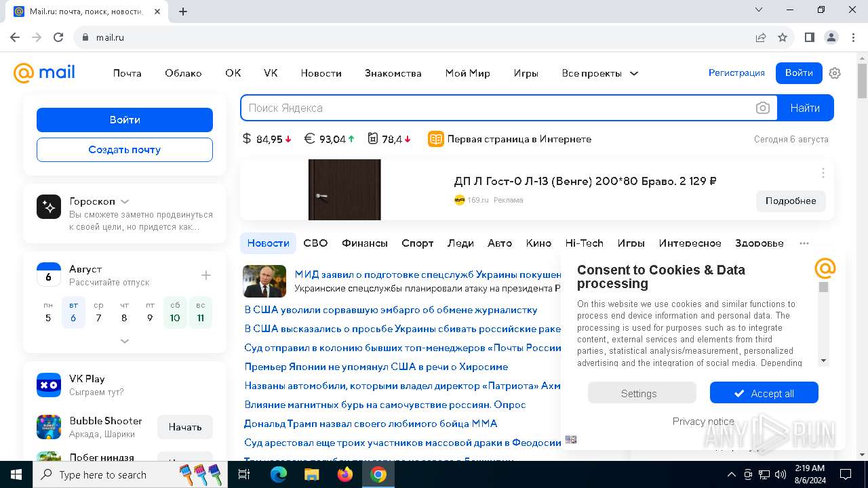Open the Bubble Shooter game icon
The height and width of the screenshot is (488, 868).
49,427
